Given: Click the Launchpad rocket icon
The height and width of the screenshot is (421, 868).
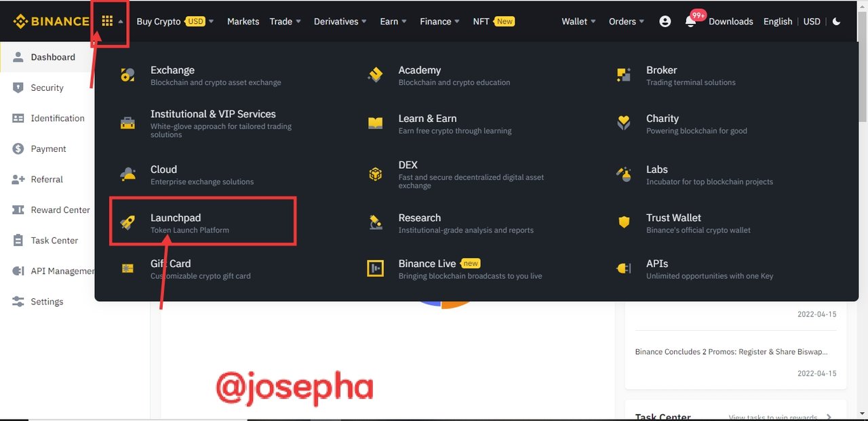Looking at the screenshot, I should tap(127, 222).
